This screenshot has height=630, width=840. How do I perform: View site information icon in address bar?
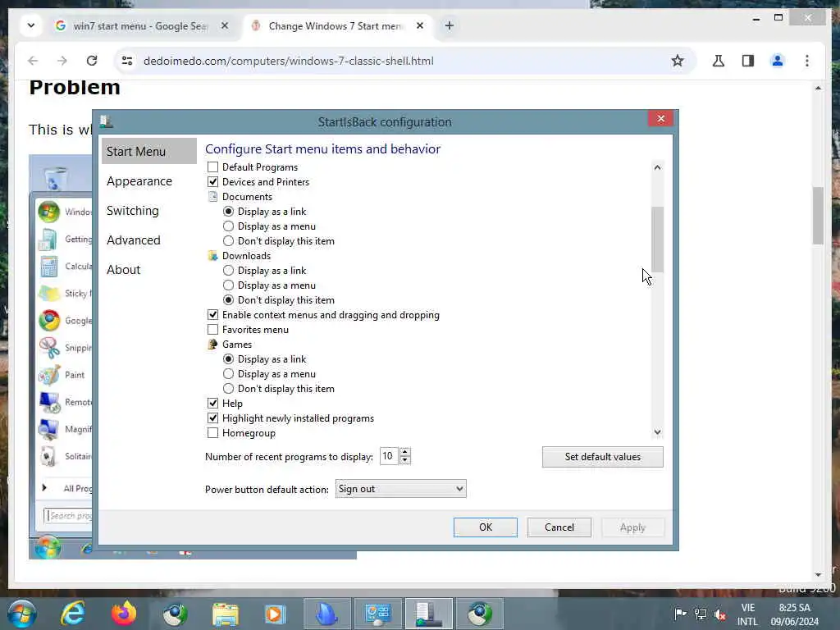127,61
